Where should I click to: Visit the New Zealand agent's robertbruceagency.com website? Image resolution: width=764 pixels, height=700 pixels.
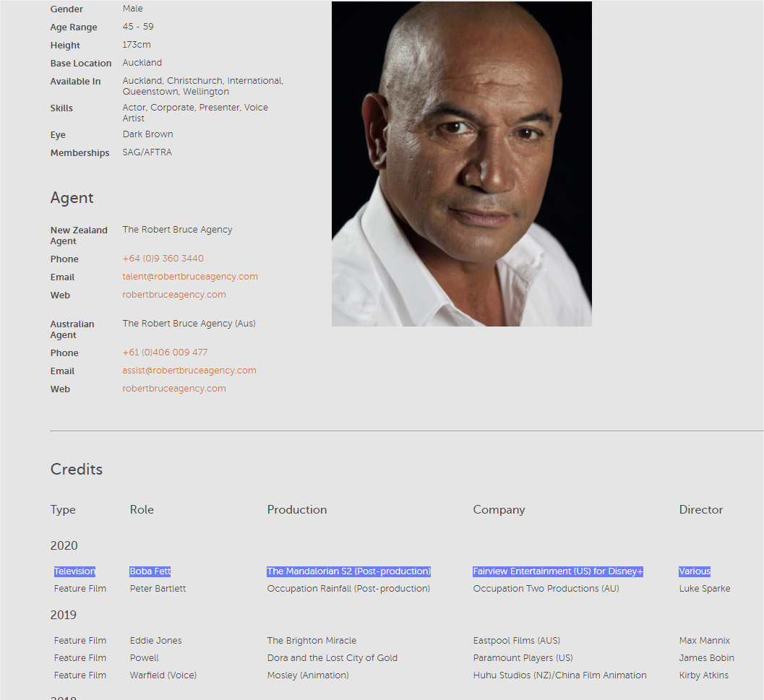pyautogui.click(x=174, y=295)
